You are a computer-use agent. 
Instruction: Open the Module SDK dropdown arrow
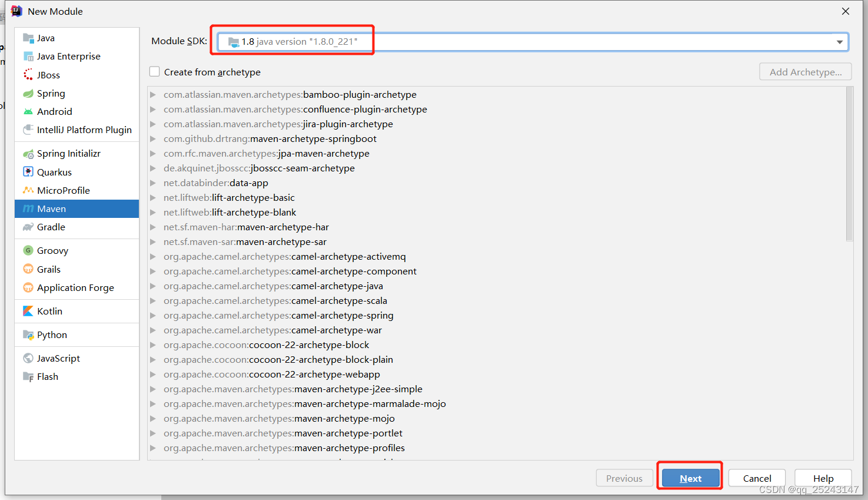840,42
